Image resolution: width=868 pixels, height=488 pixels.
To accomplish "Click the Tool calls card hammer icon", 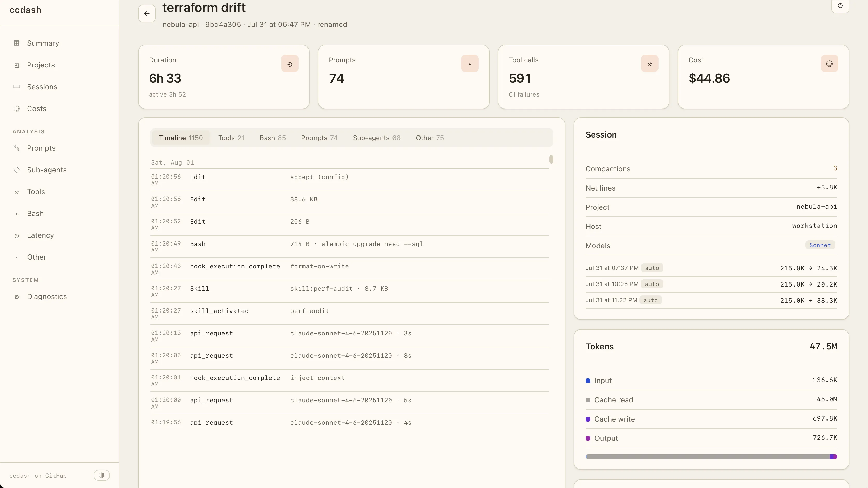I will [x=649, y=64].
